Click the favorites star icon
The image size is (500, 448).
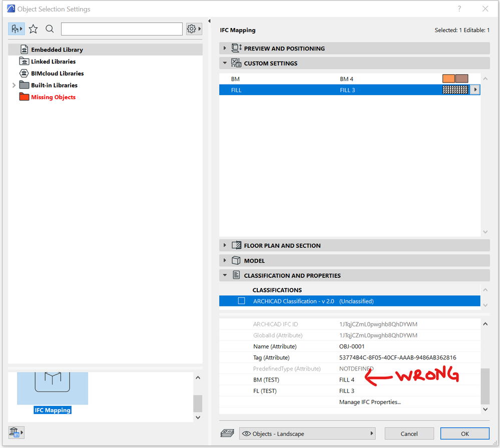coord(33,29)
